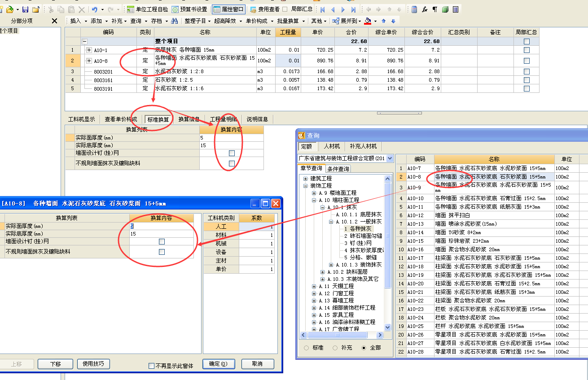Viewport: 588px width, 380px height.
Task: Click 实际面厚度 value field in dialog
Action: coord(162,226)
